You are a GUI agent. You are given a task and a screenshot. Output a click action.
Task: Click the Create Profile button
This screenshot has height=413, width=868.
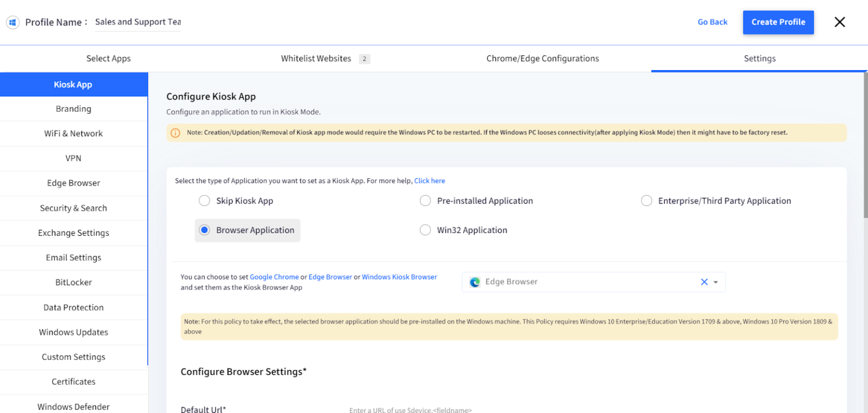tap(778, 22)
